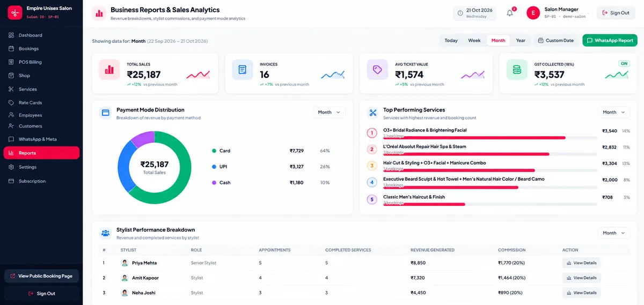
Task: Click the rank 3 badge for Hair Cut Combo
Action: (x=372, y=166)
